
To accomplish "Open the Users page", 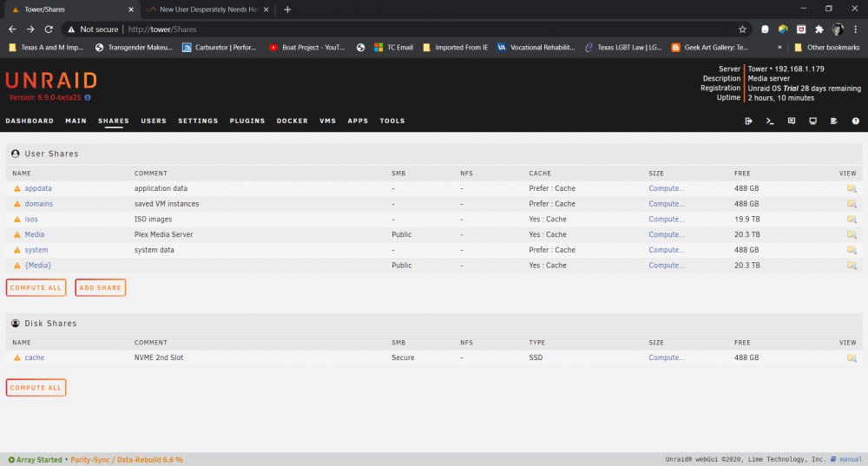I will [x=154, y=121].
